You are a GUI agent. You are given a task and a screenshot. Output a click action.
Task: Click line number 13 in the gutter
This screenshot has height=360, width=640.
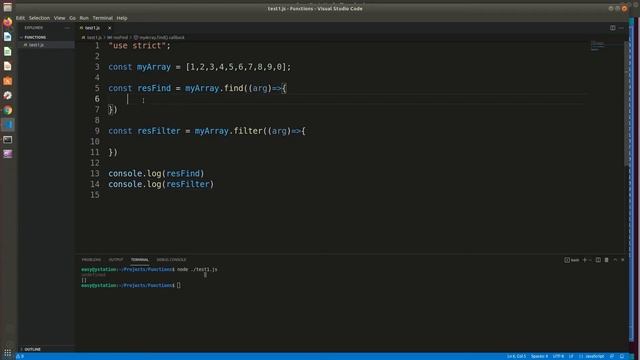pos(95,173)
